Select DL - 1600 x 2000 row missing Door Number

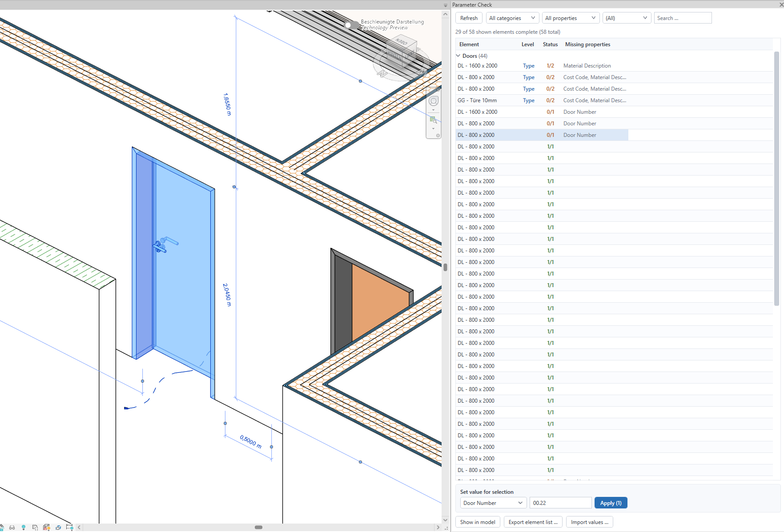tap(615, 112)
